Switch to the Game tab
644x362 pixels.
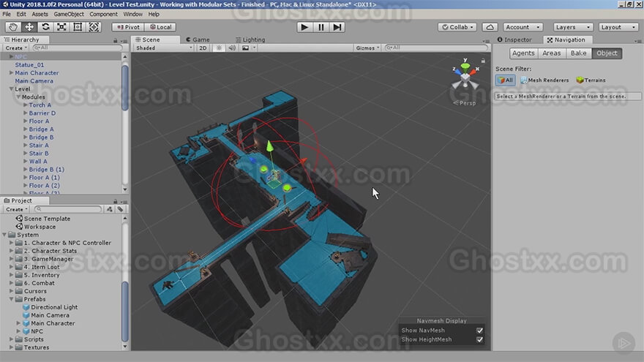(x=198, y=39)
